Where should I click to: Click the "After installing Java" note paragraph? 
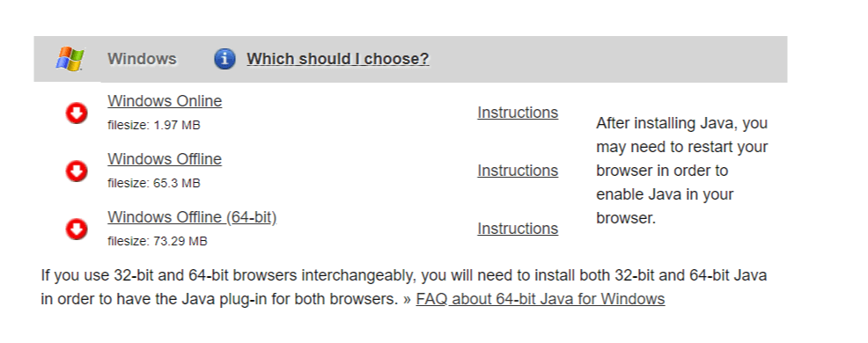[682, 171]
